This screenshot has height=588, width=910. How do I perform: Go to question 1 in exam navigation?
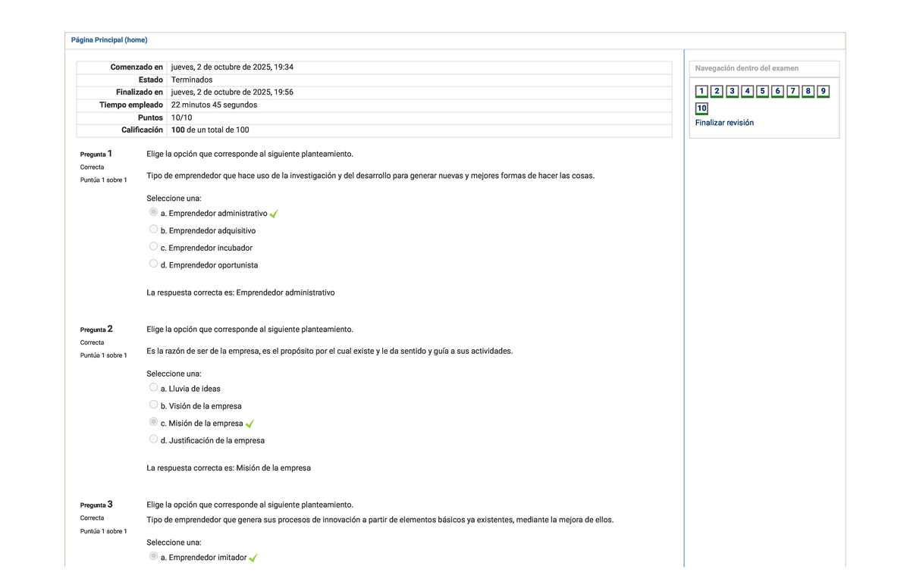(x=701, y=92)
